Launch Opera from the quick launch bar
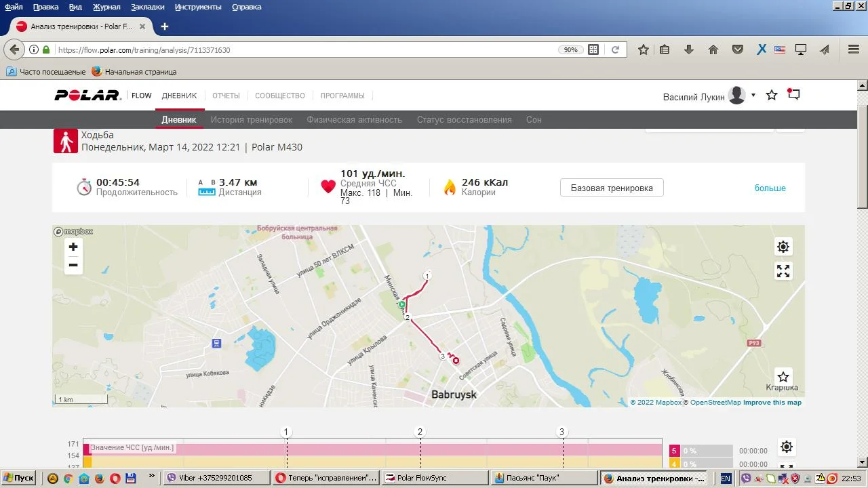This screenshot has height=488, width=868. click(115, 478)
